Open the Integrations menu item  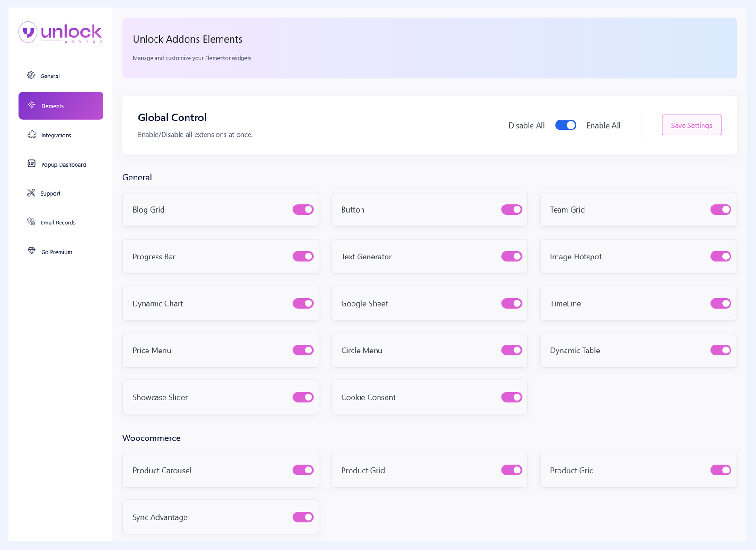[x=56, y=135]
